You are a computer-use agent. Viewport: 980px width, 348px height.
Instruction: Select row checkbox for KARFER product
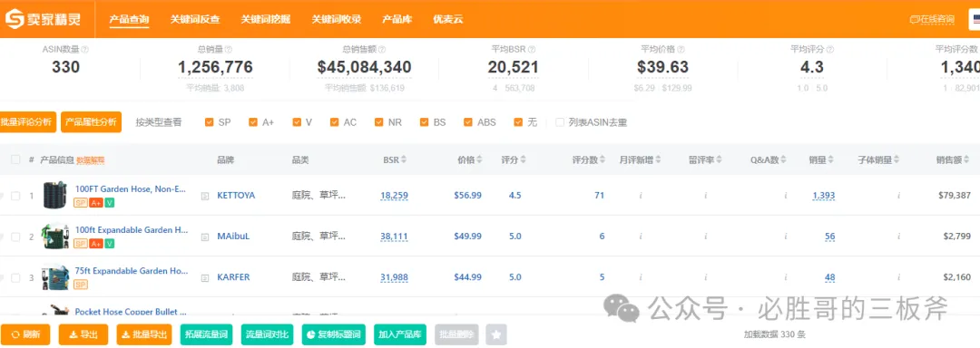15,277
